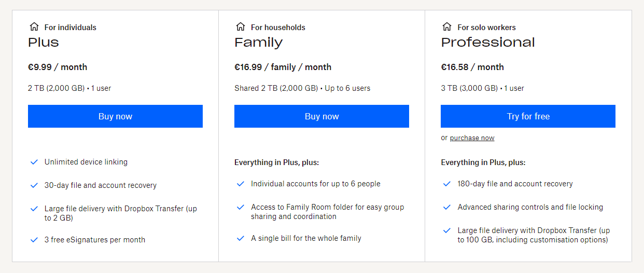Click the checkmark beside Advanced sharing controls
Viewport: 644px width, 273px height.
(447, 207)
